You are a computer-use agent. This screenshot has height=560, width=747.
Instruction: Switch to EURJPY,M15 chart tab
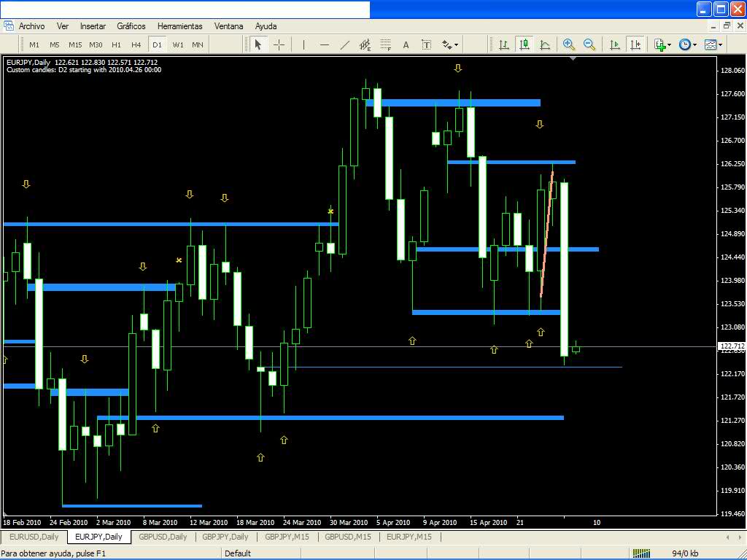(x=409, y=537)
